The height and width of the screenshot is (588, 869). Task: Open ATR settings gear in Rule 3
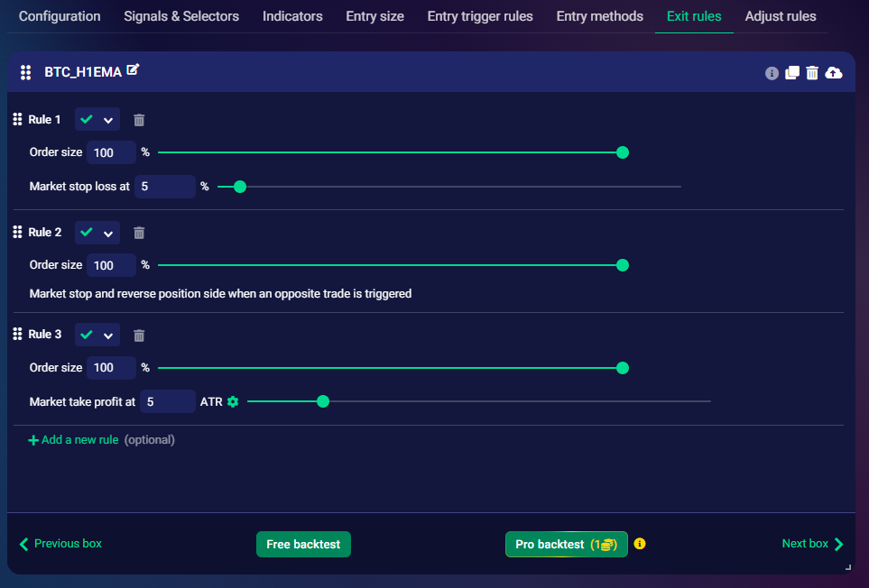(233, 401)
